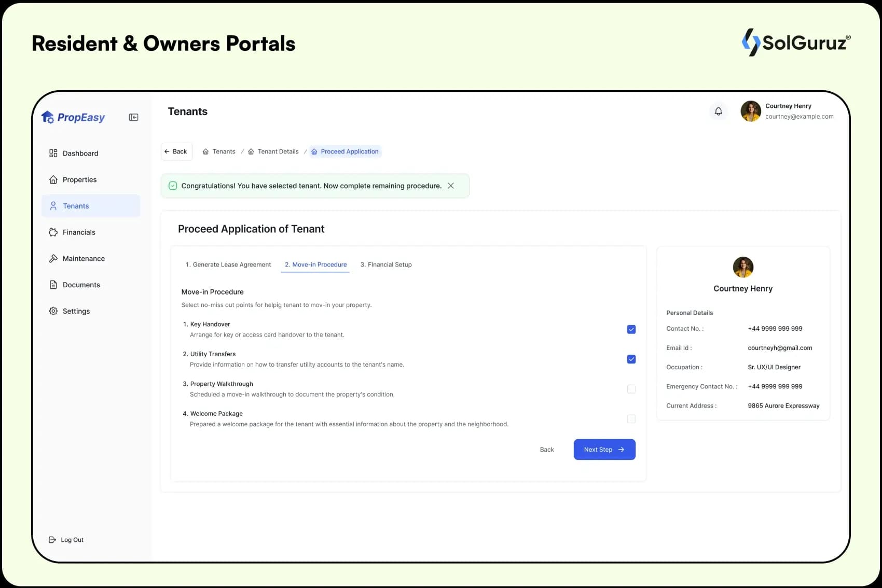The image size is (882, 588).
Task: Click the PropEasy logo
Action: tap(73, 118)
